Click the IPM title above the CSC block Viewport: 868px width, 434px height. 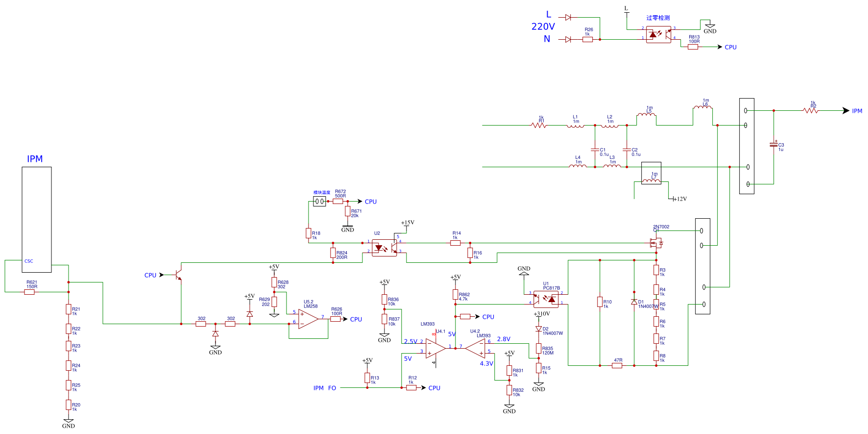tap(35, 159)
